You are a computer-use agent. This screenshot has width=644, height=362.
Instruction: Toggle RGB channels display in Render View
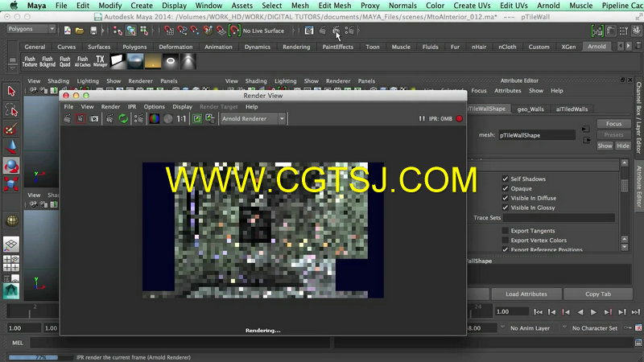coord(155,119)
